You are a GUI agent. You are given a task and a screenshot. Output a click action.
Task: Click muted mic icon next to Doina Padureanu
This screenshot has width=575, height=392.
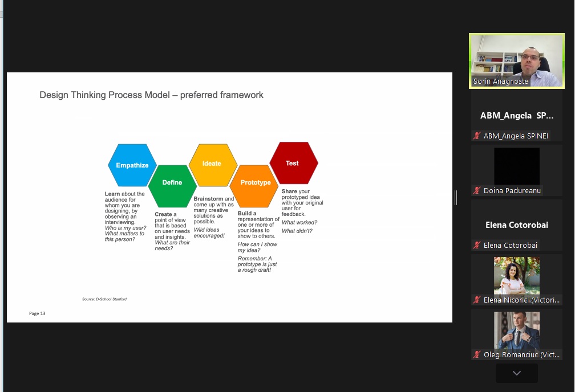point(477,190)
